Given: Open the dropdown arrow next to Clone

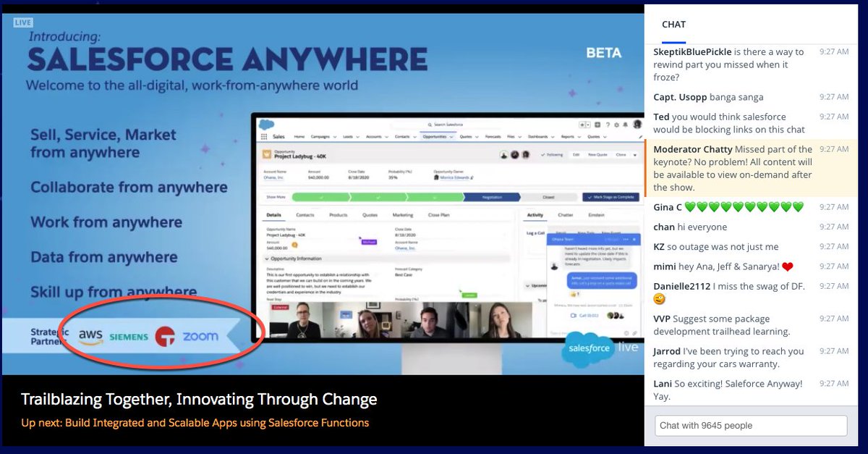Looking at the screenshot, I should [635, 154].
